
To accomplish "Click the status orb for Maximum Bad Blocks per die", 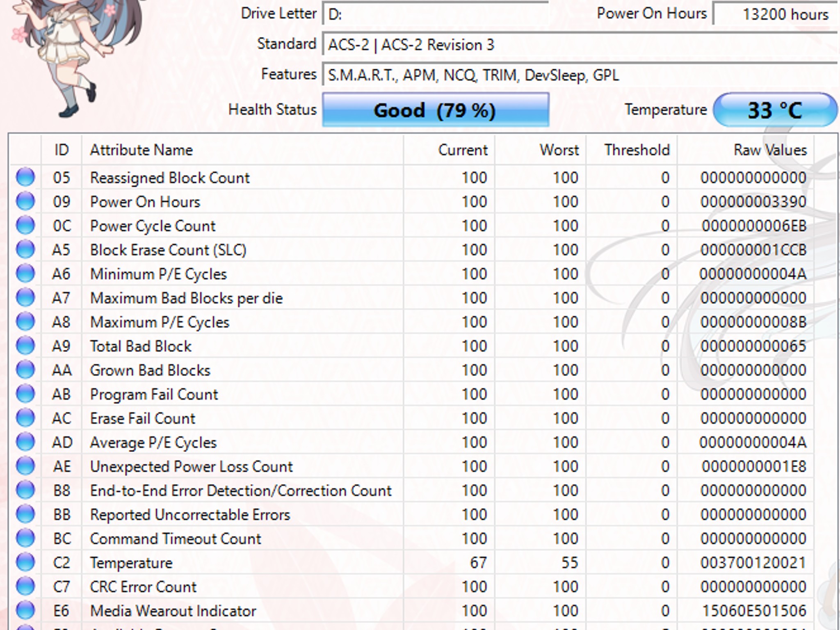I will point(25,298).
